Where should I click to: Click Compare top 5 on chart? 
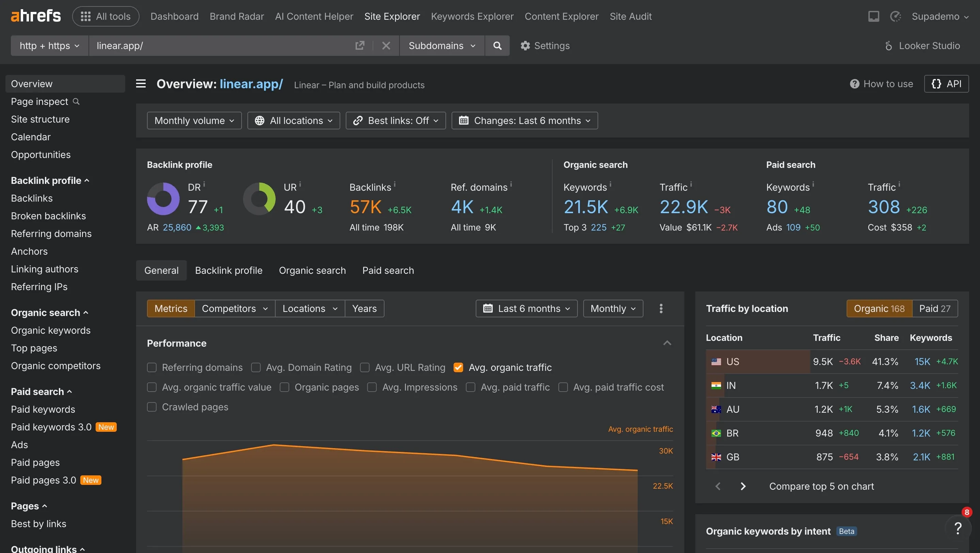[x=821, y=486]
